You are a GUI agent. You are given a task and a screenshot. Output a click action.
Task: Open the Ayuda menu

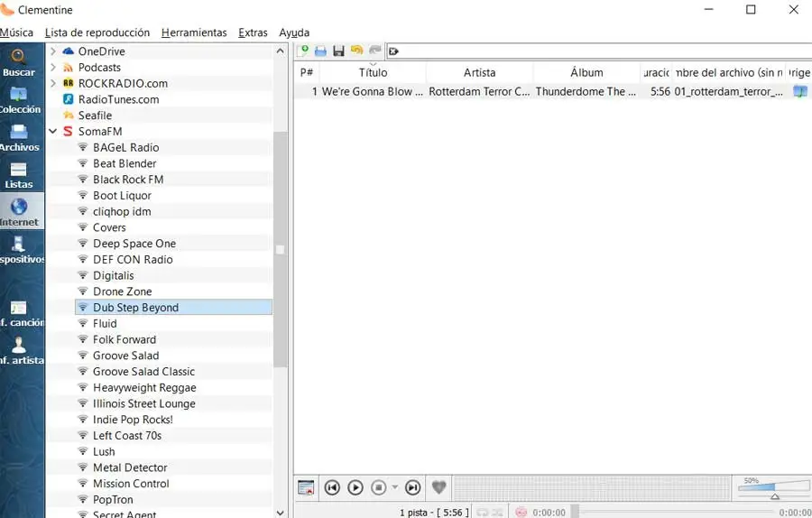point(294,32)
